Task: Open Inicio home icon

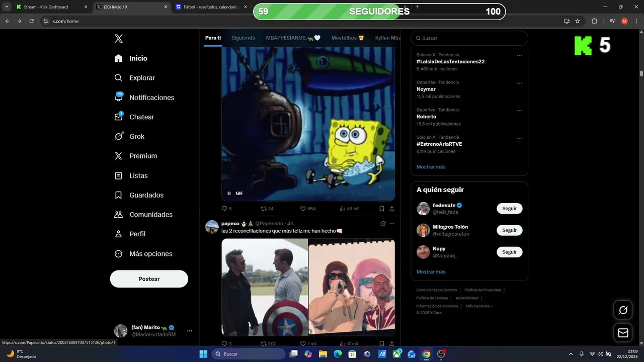Action: coord(118,58)
